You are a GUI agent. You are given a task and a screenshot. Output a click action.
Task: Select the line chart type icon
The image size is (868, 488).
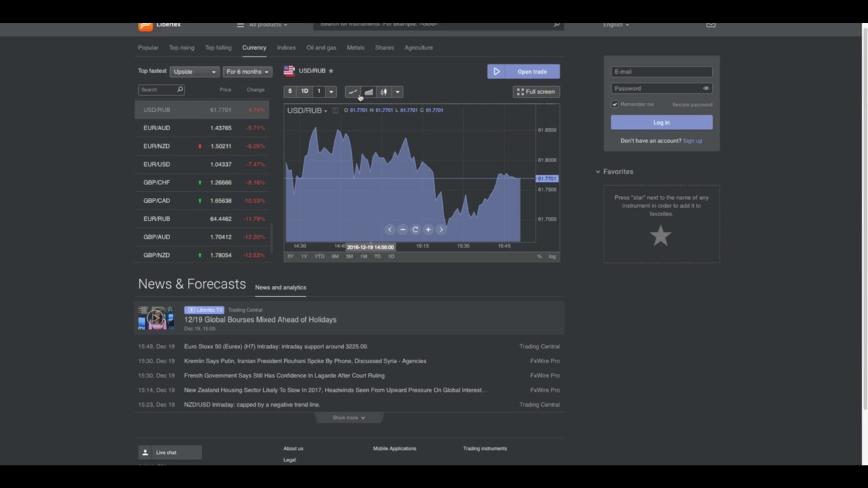[353, 92]
